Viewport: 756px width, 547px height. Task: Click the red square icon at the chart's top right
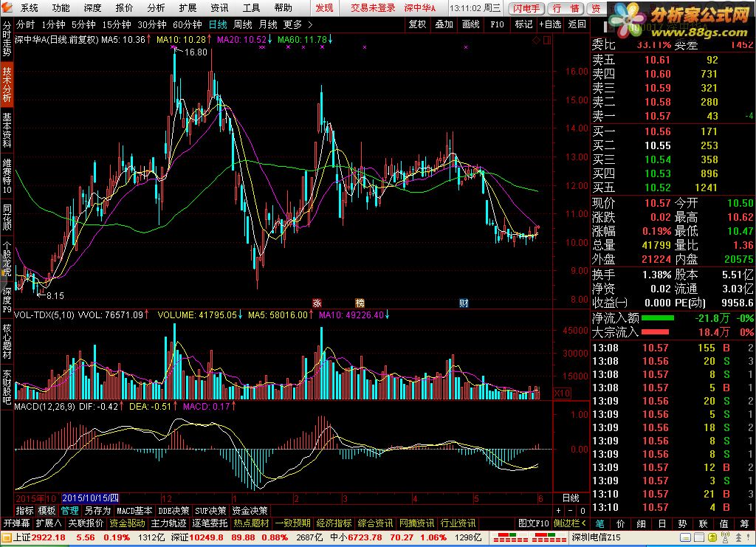[x=547, y=41]
